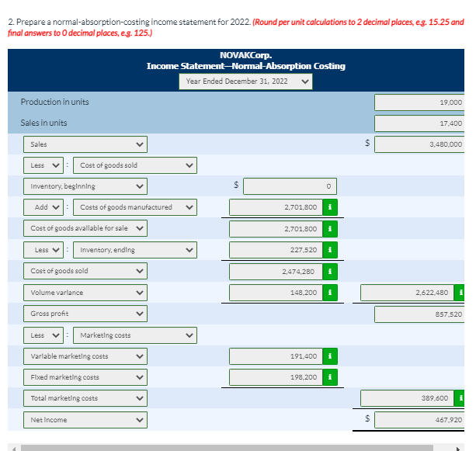Open the Gross profit dropdown
The height and width of the screenshot is (451, 476).
[x=85, y=314]
